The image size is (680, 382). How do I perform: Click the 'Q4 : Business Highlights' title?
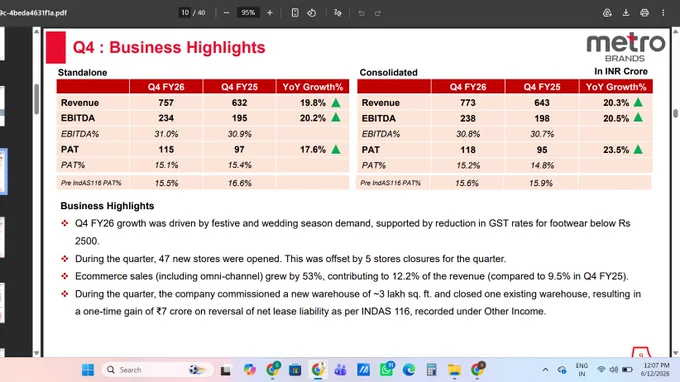coord(169,47)
